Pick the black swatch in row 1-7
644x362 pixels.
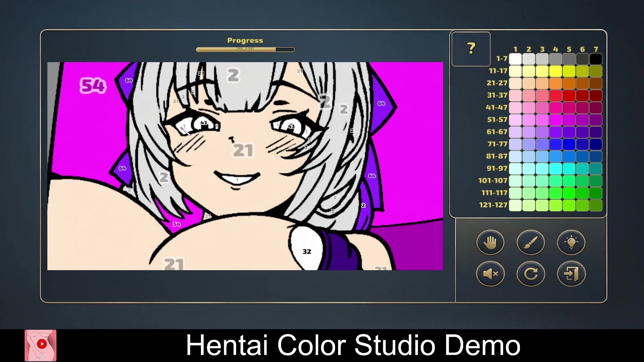pyautogui.click(x=596, y=59)
